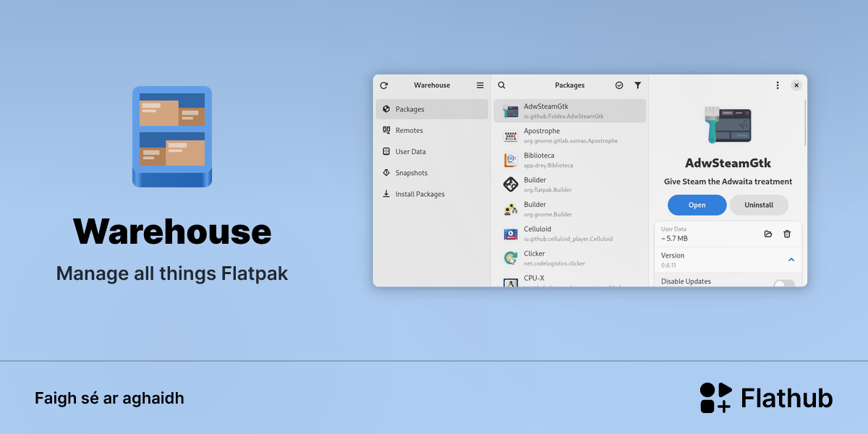This screenshot has height=434, width=868.
Task: Click the trash icon for user data
Action: click(x=787, y=234)
